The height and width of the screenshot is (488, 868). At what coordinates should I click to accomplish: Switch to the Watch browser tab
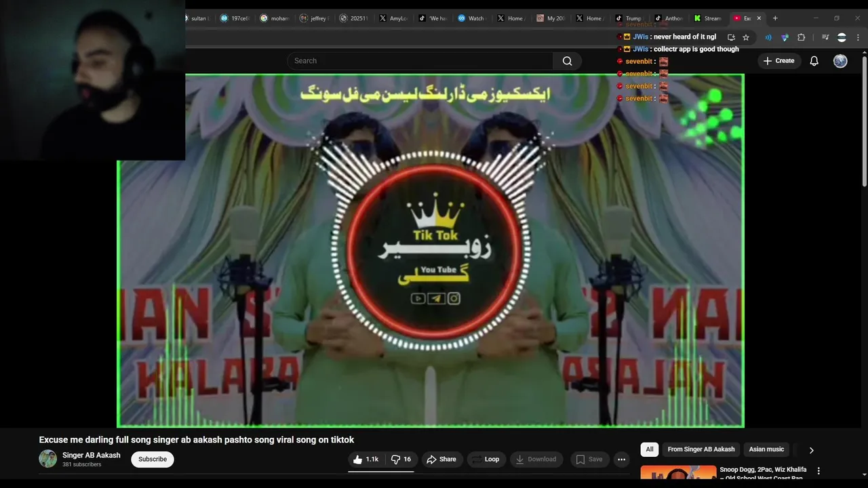tap(472, 18)
